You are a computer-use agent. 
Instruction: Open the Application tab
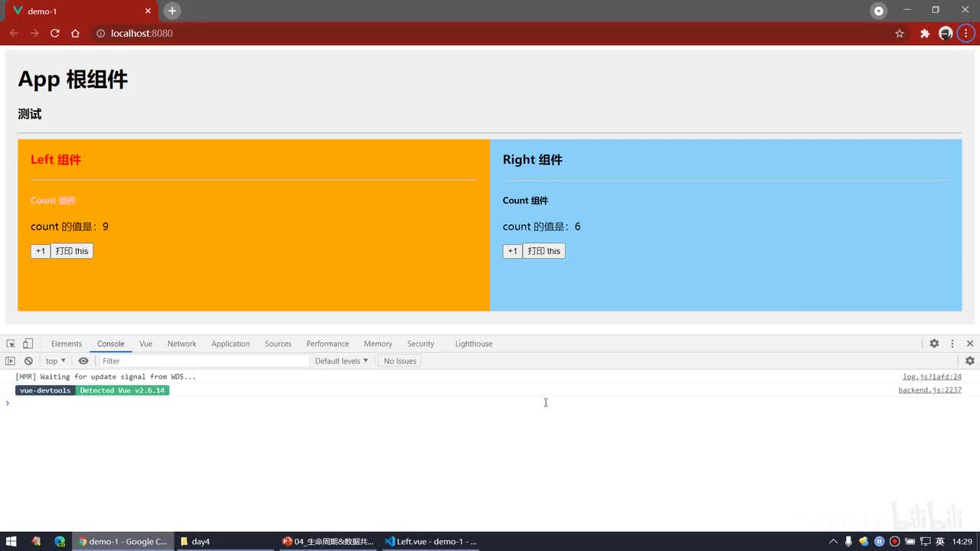coord(230,344)
